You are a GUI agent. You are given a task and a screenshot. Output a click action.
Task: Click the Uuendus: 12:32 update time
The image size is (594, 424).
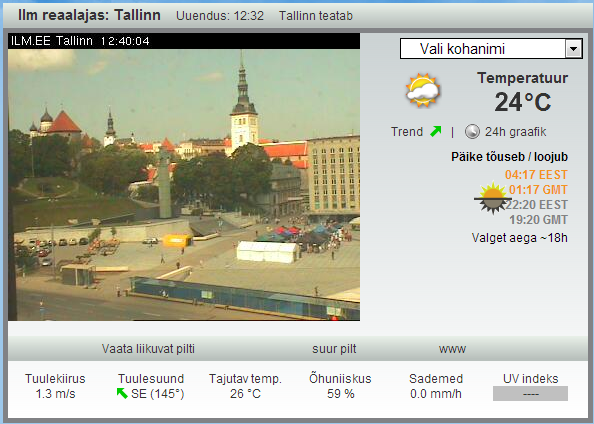(220, 16)
